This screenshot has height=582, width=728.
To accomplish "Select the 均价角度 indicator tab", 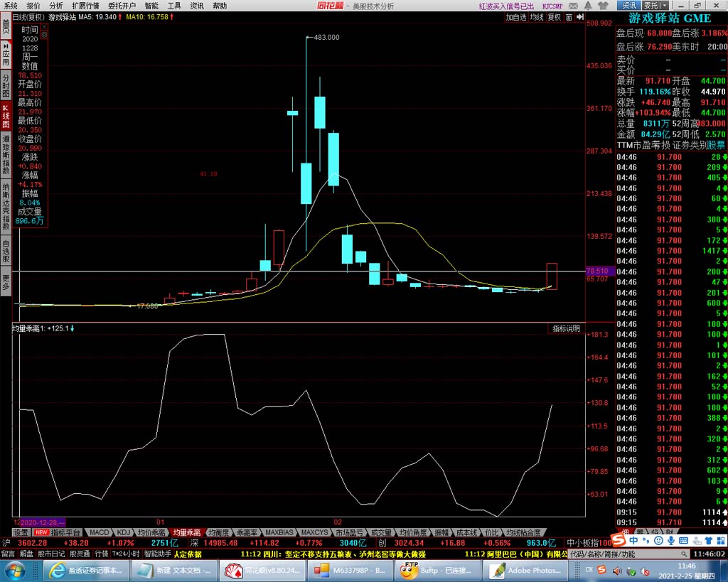I will 413,532.
